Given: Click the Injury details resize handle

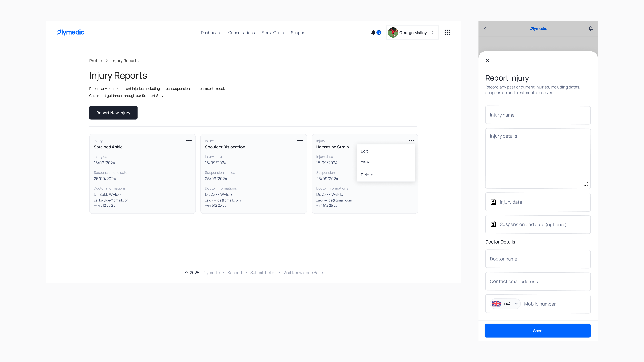Looking at the screenshot, I should pos(585,184).
